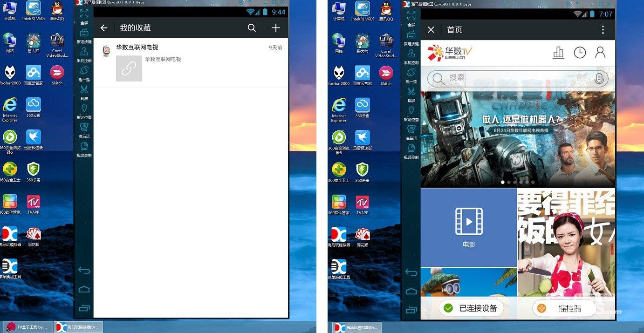
Task: Click recent apps button in left emulator sidebar
Action: point(84,308)
